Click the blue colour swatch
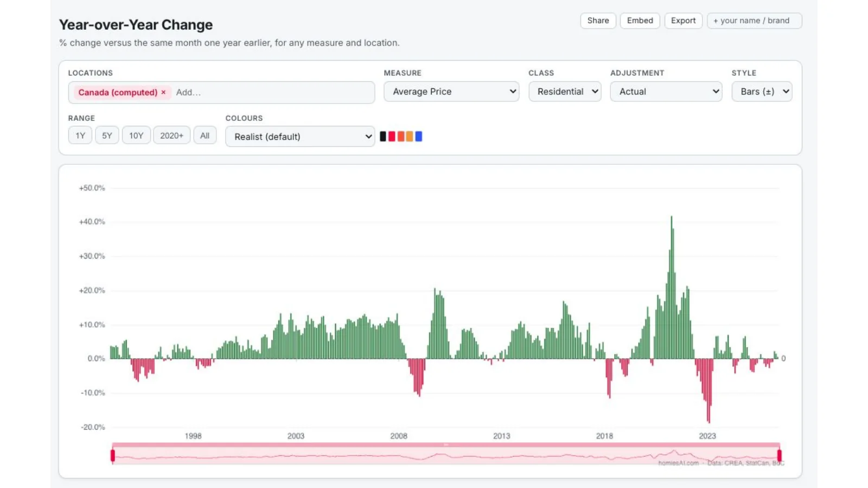Screen dimensions: 868x488 [x=418, y=137]
